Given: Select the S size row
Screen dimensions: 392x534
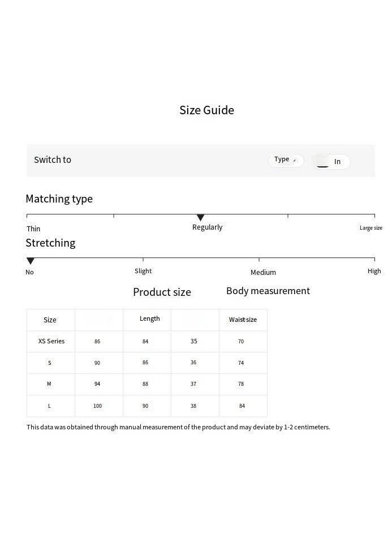Looking at the screenshot, I should (50, 363).
